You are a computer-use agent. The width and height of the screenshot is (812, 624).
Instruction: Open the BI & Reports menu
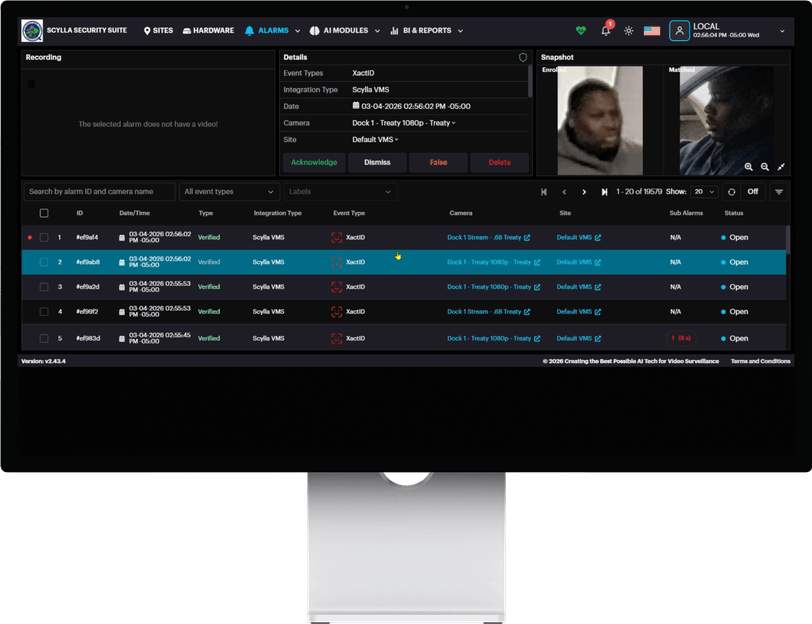point(420,31)
